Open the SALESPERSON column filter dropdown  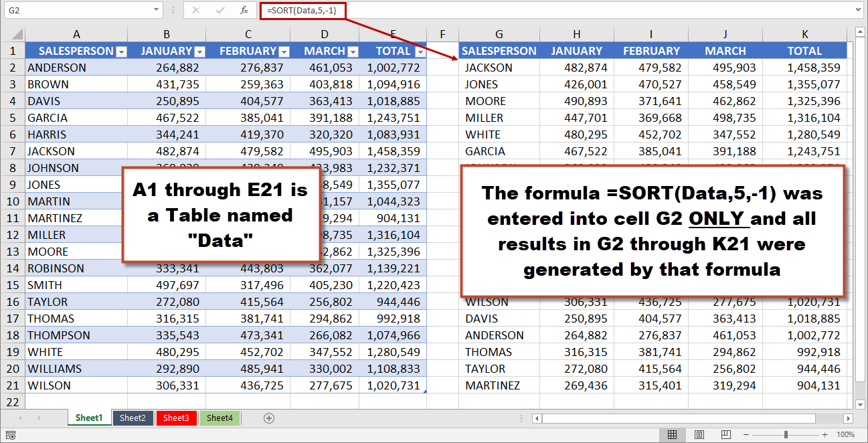pos(122,52)
